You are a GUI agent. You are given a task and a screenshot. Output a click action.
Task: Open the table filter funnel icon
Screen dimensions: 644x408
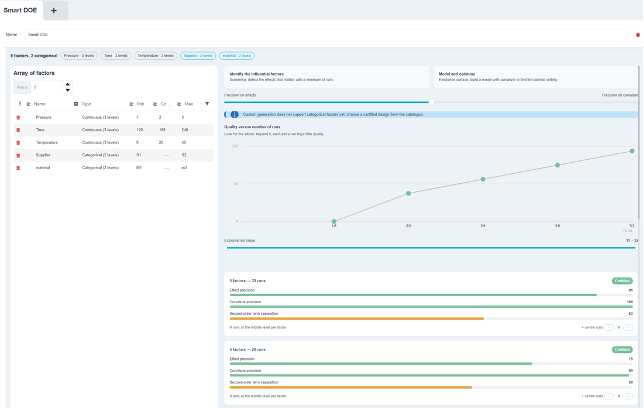point(207,104)
